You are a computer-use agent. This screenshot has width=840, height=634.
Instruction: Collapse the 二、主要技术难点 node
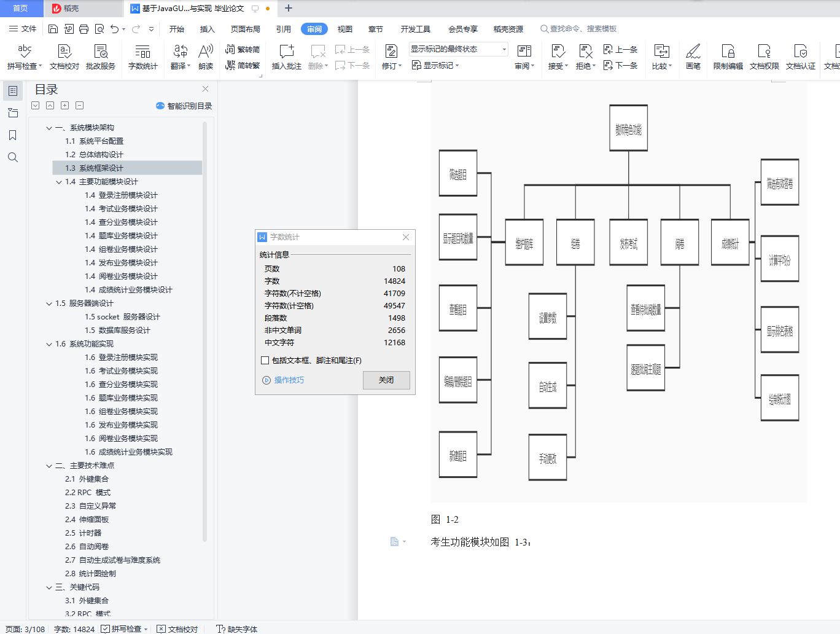[49, 466]
